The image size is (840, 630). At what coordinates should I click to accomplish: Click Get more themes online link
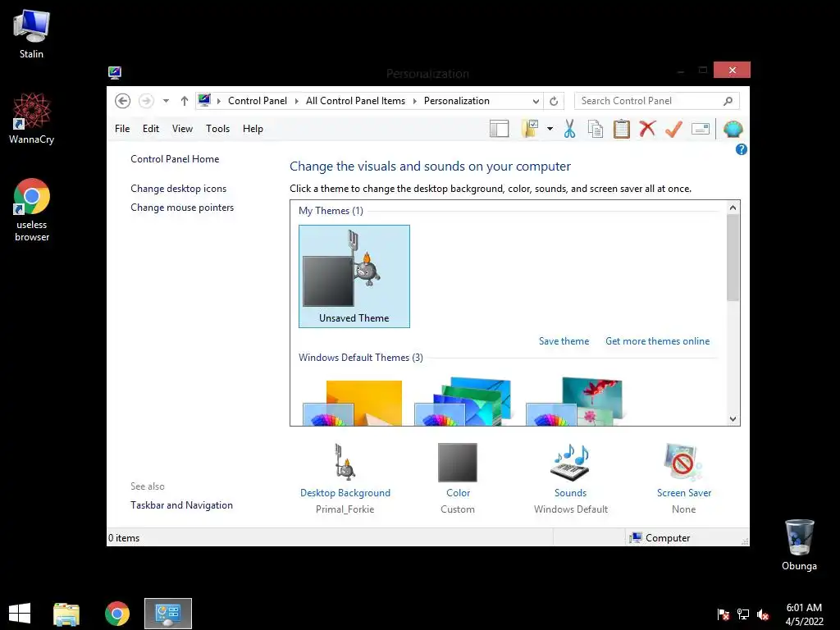[657, 341]
